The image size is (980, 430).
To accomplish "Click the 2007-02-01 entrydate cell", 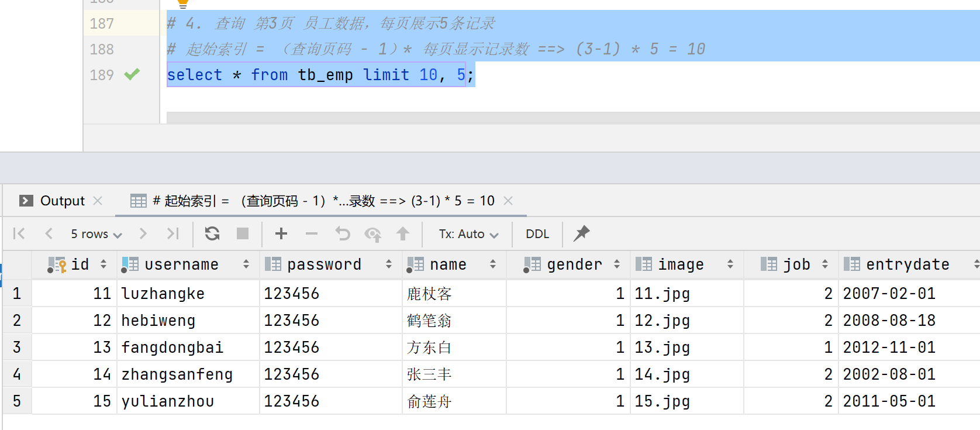I will (909, 293).
